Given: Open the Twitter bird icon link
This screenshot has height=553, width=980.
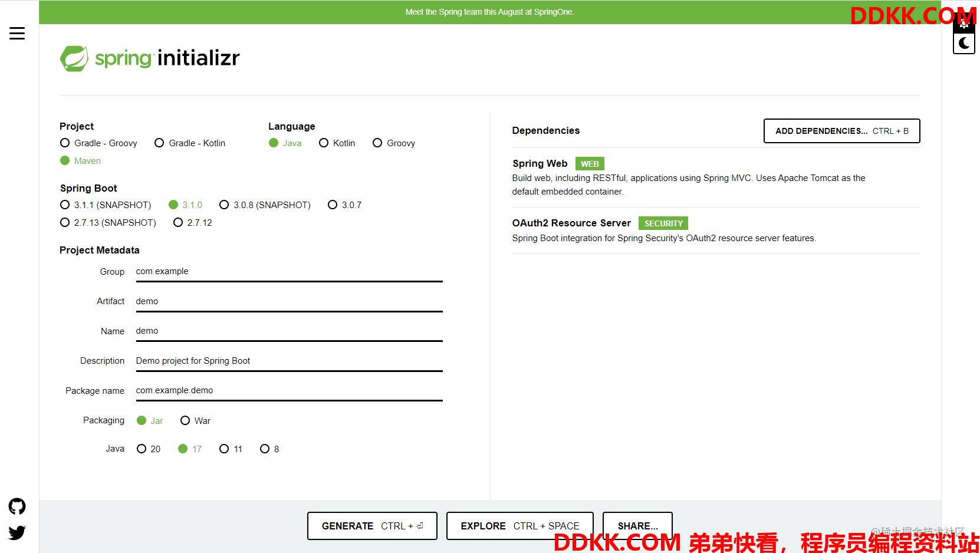Looking at the screenshot, I should [x=17, y=532].
